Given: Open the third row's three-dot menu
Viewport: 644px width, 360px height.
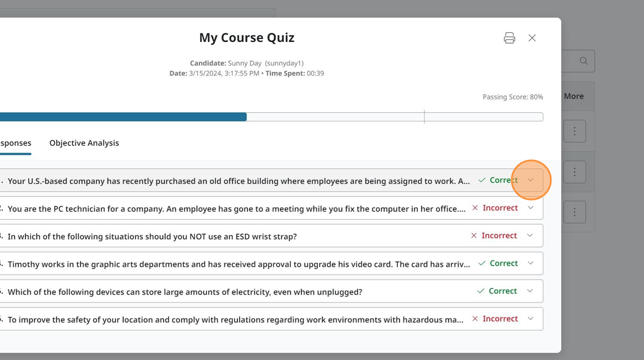Looking at the screenshot, I should tap(574, 212).
